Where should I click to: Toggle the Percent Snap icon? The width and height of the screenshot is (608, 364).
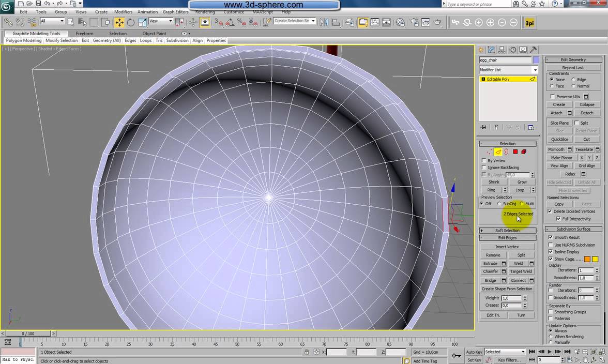pos(241,22)
